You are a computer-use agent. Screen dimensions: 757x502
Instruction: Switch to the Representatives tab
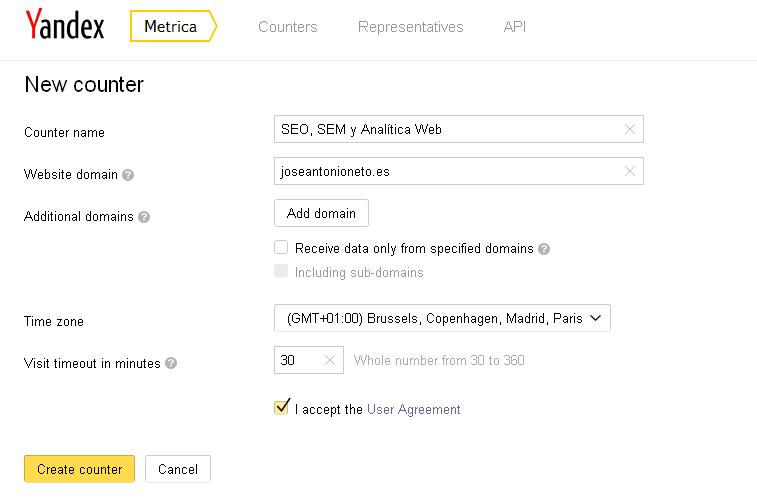pos(410,27)
